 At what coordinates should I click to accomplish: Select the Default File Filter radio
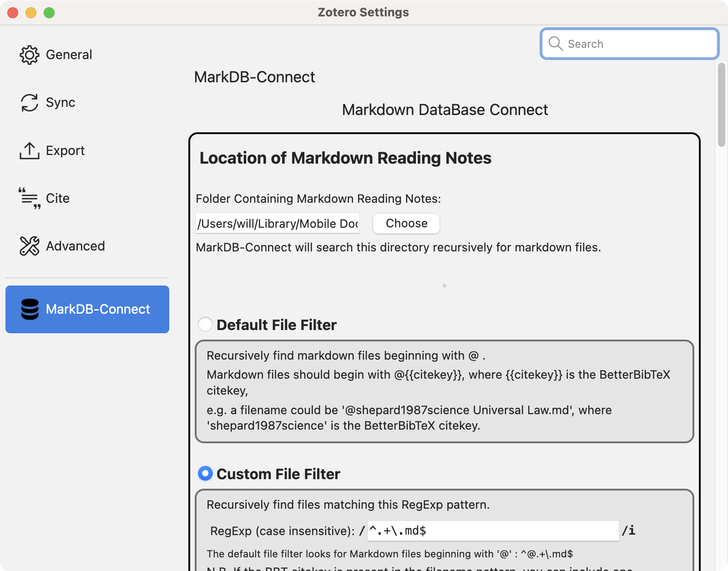[205, 325]
